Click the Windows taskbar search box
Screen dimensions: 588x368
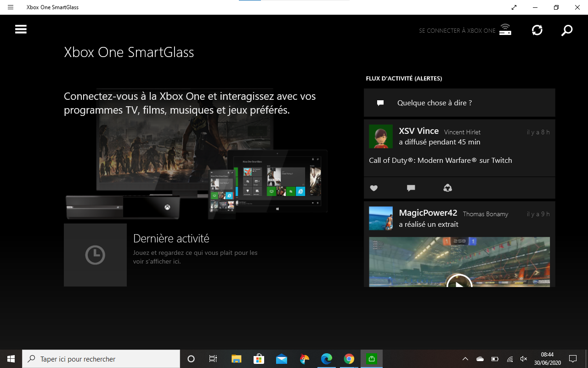(x=101, y=359)
